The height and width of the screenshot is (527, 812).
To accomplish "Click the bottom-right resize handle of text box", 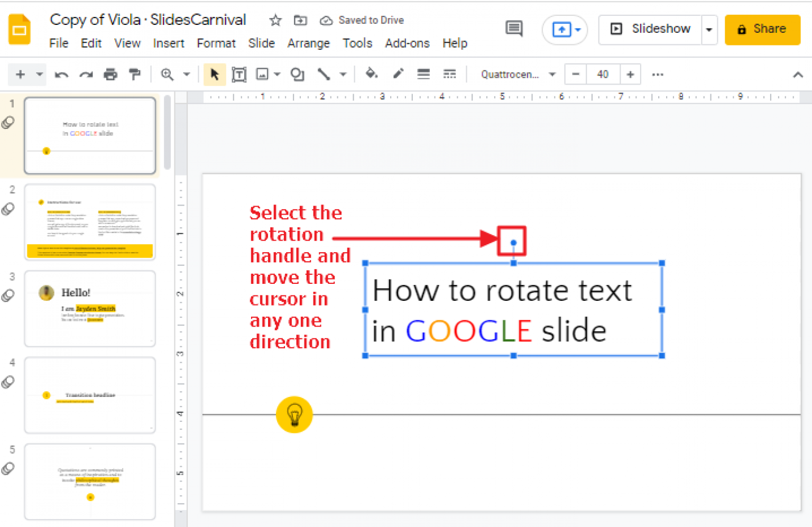I will [662, 356].
